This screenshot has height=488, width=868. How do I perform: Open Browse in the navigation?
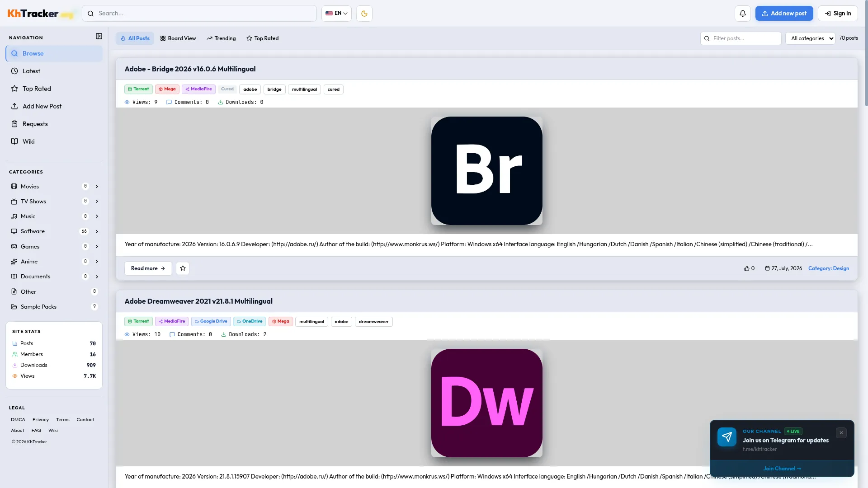(x=54, y=53)
